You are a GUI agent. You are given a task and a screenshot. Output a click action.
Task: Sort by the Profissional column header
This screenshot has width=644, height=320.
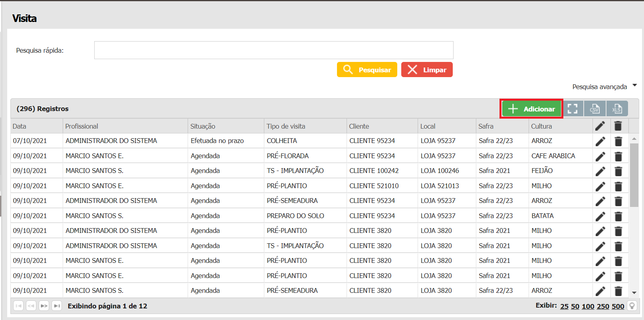125,126
